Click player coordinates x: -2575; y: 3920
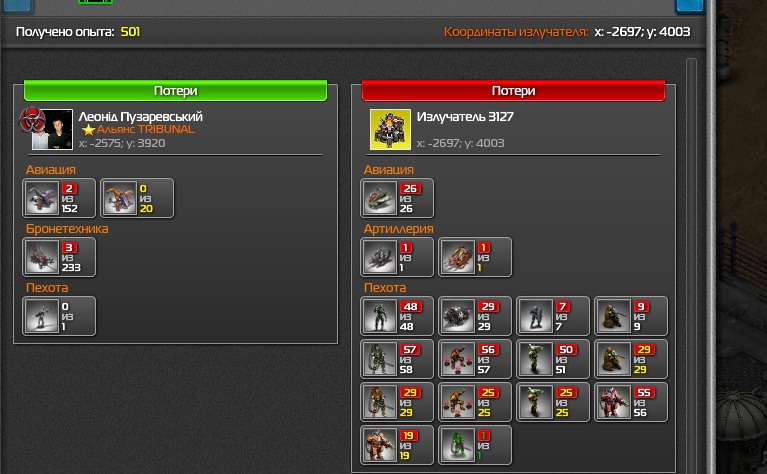Screen dimensions: 767x474 tap(122, 143)
